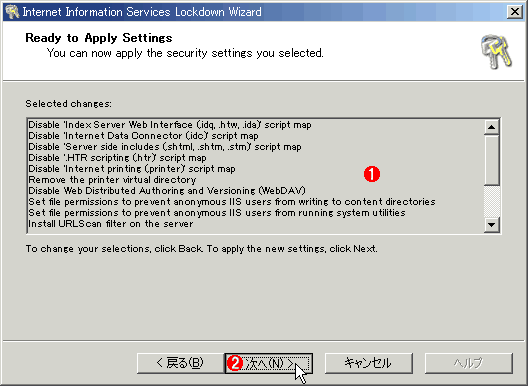Click the 'Ready to Apply Settings' heading
The height and width of the screenshot is (386, 528).
(99, 38)
